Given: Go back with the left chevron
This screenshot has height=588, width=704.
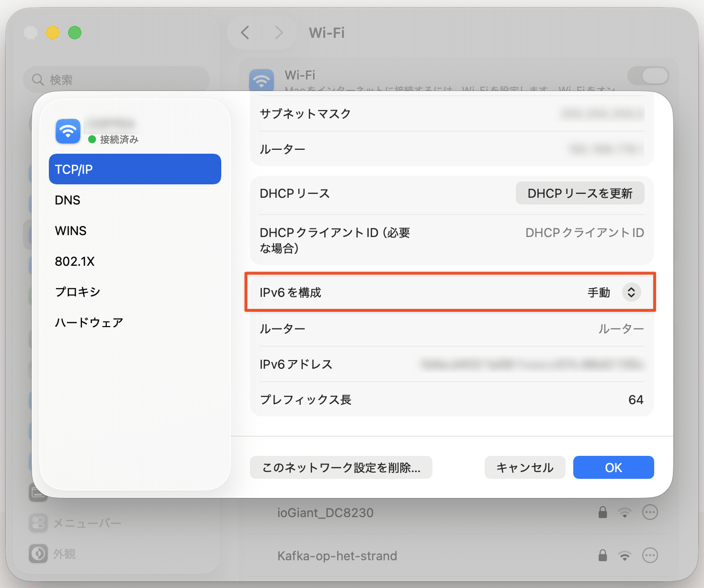Looking at the screenshot, I should coord(245,33).
